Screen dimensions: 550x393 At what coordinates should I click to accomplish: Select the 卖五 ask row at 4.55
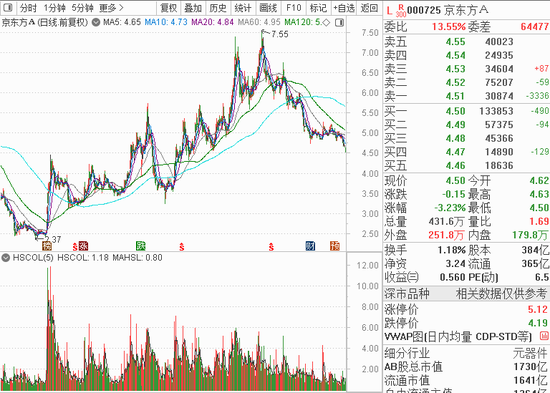point(467,42)
